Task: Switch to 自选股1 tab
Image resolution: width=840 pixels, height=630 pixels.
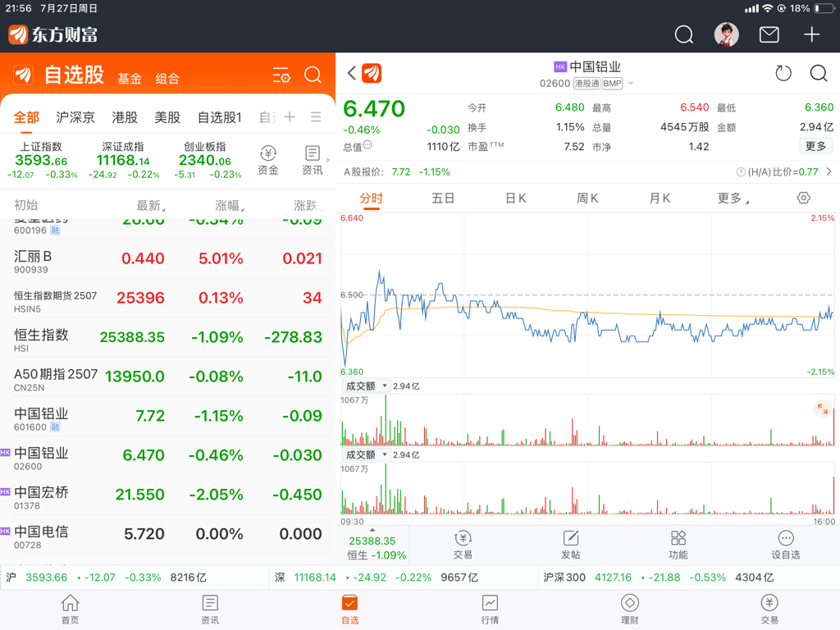Action: pyautogui.click(x=220, y=117)
